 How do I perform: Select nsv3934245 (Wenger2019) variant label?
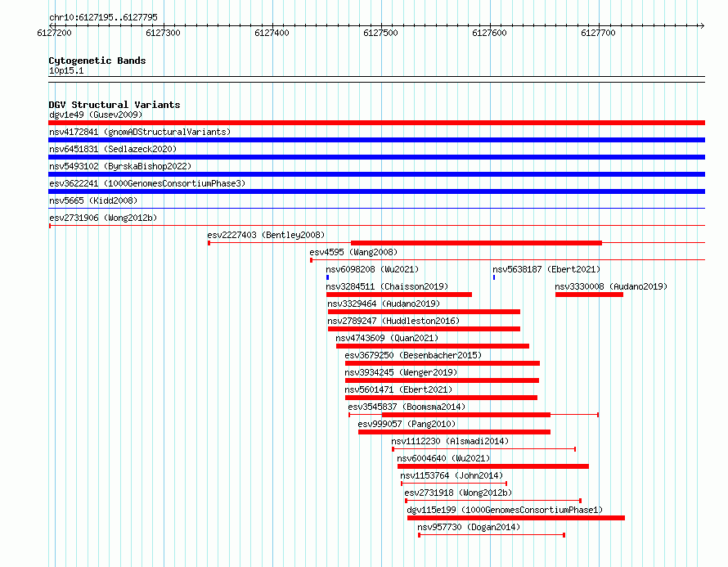[x=401, y=372]
